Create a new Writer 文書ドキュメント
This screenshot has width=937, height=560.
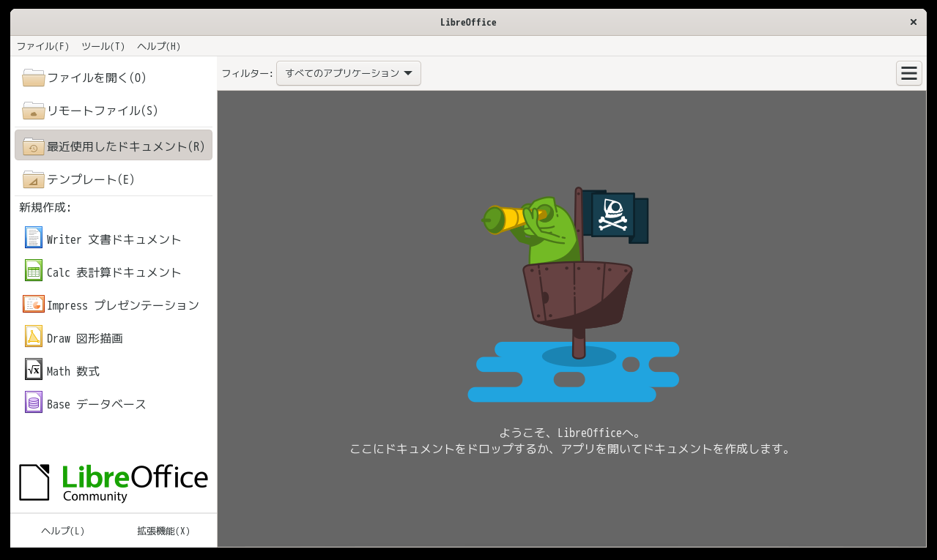tap(114, 239)
